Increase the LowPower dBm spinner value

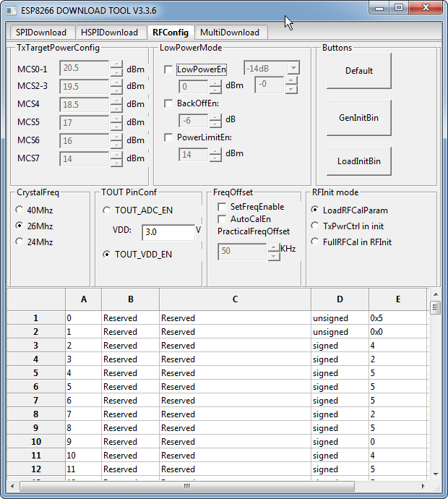[215, 83]
